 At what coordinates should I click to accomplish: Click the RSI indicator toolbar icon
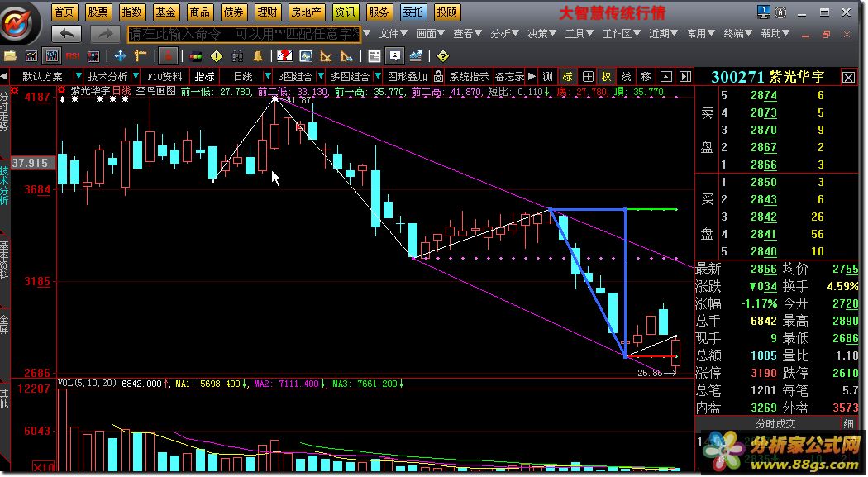point(73,56)
